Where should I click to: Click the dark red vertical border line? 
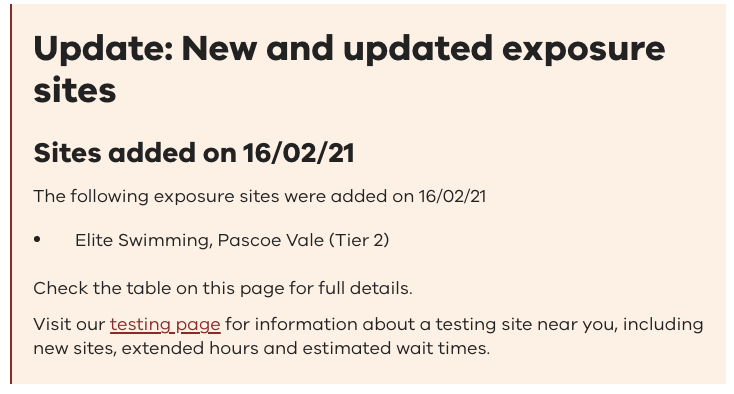tap(11, 194)
